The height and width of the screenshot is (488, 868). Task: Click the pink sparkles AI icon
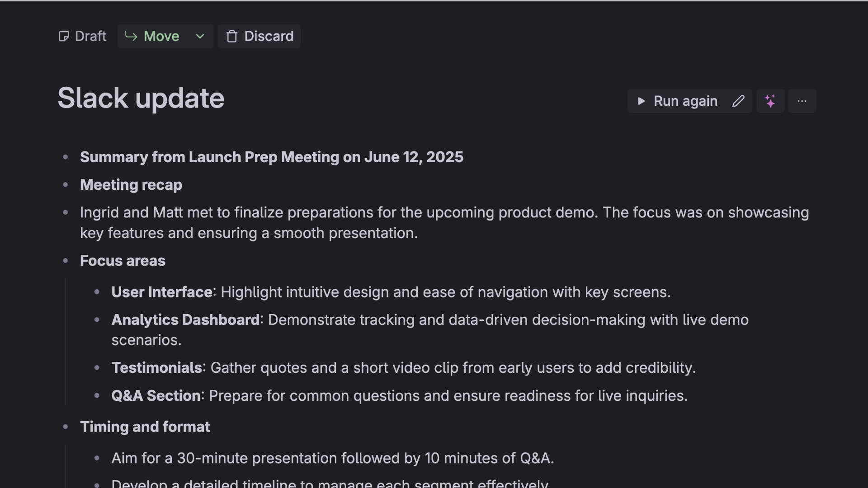point(770,101)
